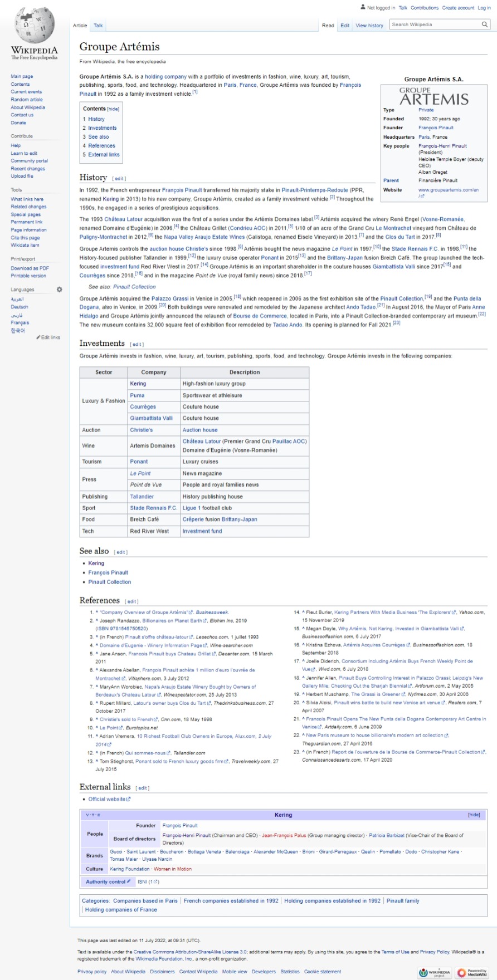
Task: Open Creative Commons Attribution-ShareAlike License link
Action: (x=190, y=952)
